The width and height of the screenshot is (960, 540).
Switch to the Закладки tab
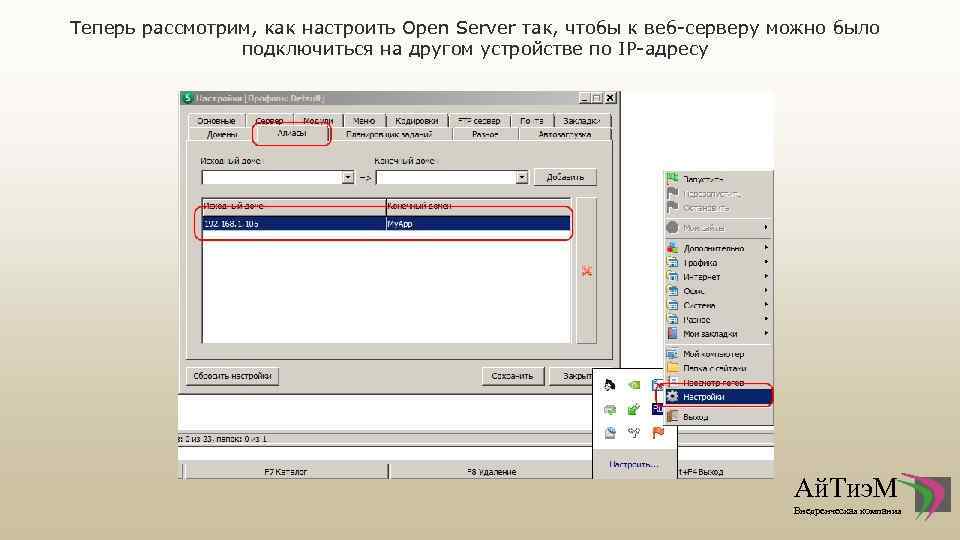click(x=582, y=121)
